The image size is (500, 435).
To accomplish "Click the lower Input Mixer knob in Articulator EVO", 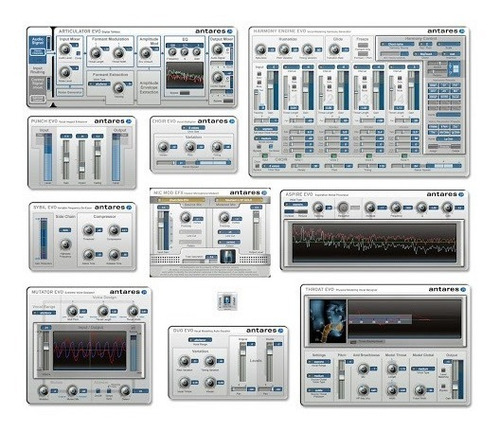I will coord(65,72).
